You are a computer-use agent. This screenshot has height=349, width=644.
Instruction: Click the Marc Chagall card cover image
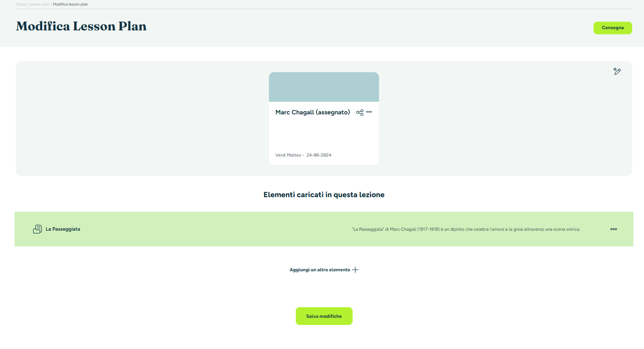pyautogui.click(x=324, y=87)
